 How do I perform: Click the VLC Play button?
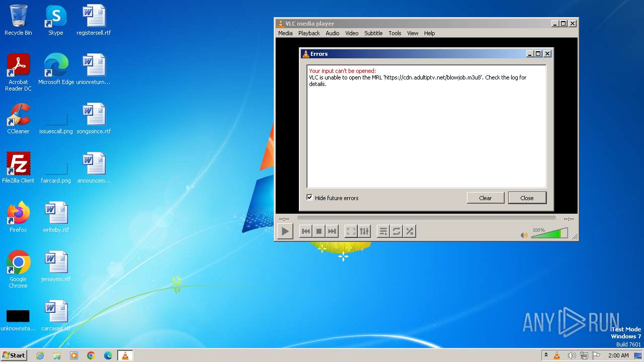[x=285, y=231]
